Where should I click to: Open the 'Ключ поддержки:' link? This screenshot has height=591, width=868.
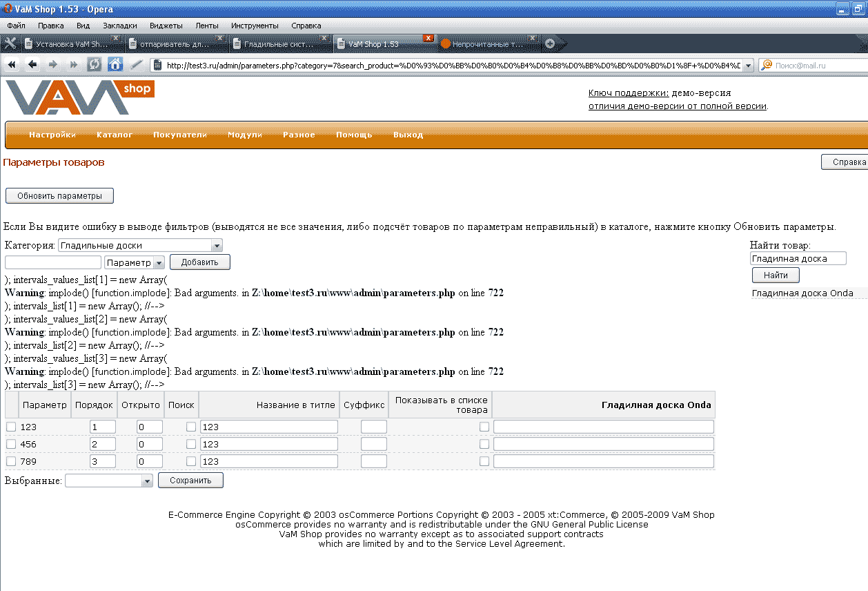[x=629, y=93]
